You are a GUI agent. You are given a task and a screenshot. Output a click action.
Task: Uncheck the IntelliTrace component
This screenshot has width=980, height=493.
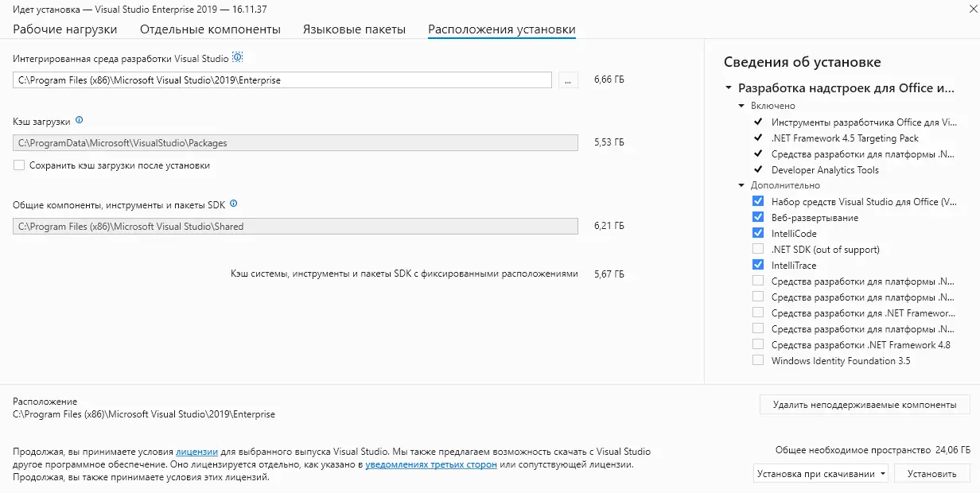coord(757,265)
